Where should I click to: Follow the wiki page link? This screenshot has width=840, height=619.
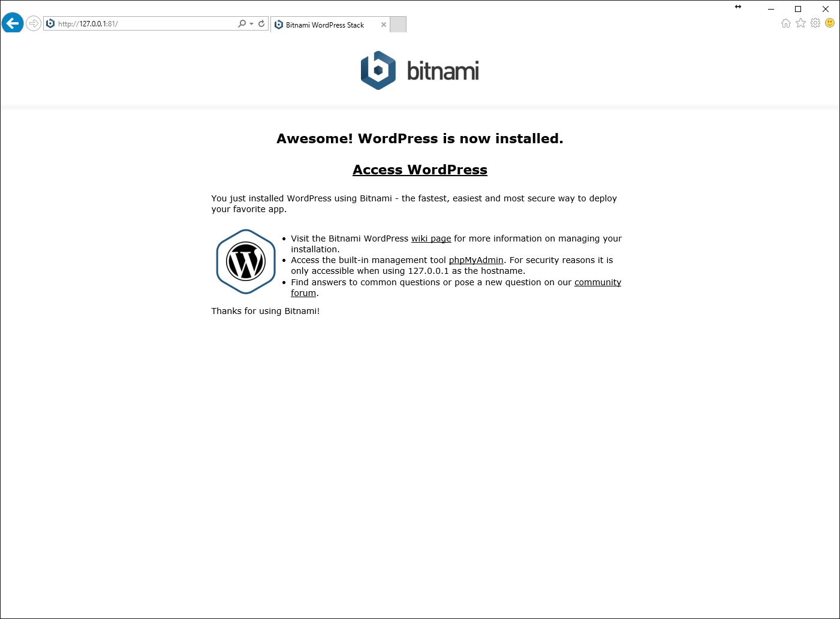[x=431, y=238]
